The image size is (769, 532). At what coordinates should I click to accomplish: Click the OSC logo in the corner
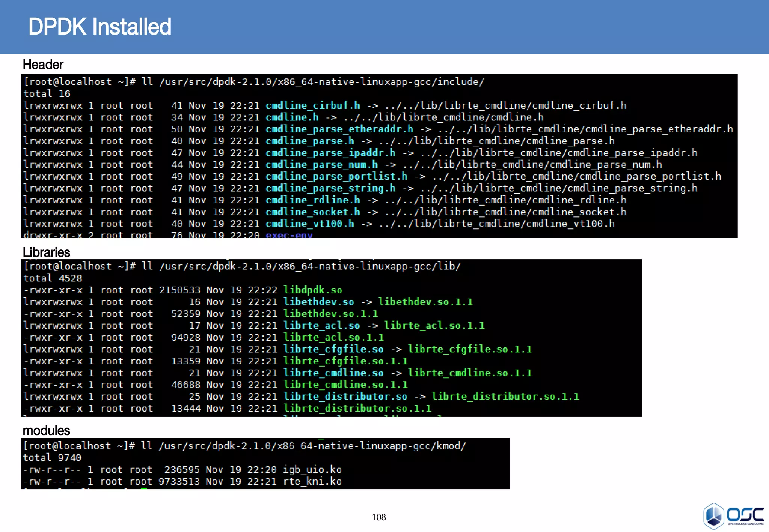coord(733,516)
